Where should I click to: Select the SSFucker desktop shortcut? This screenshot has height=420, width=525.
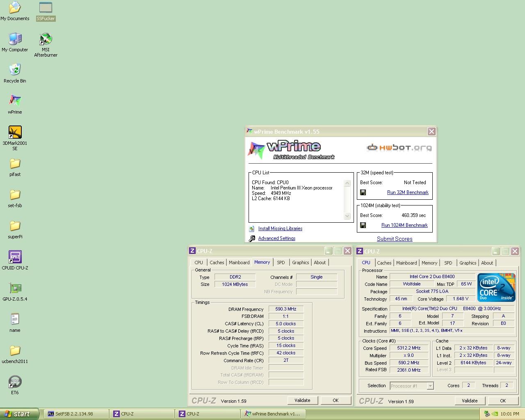(x=46, y=11)
